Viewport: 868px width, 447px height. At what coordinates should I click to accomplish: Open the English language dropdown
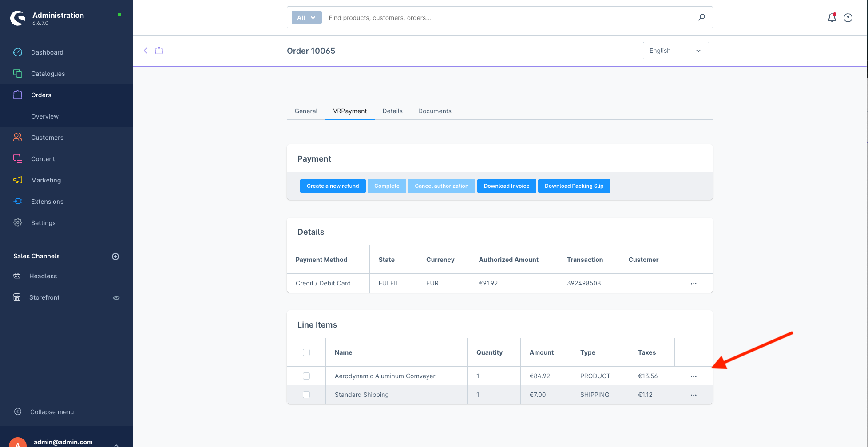point(675,51)
